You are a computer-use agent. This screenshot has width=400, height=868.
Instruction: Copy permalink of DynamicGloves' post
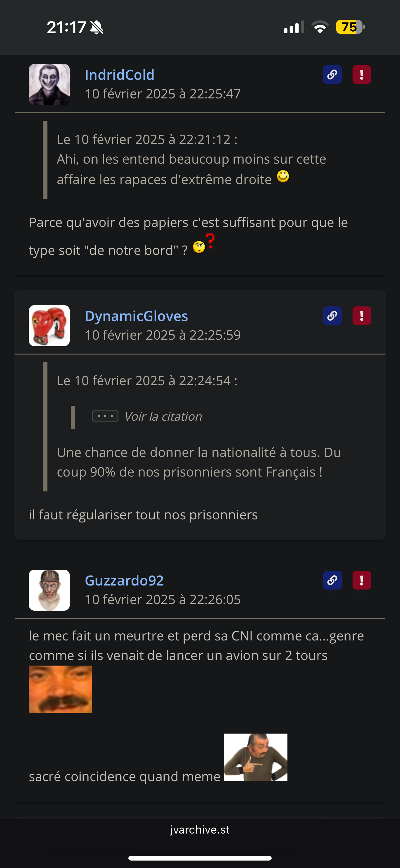[332, 316]
